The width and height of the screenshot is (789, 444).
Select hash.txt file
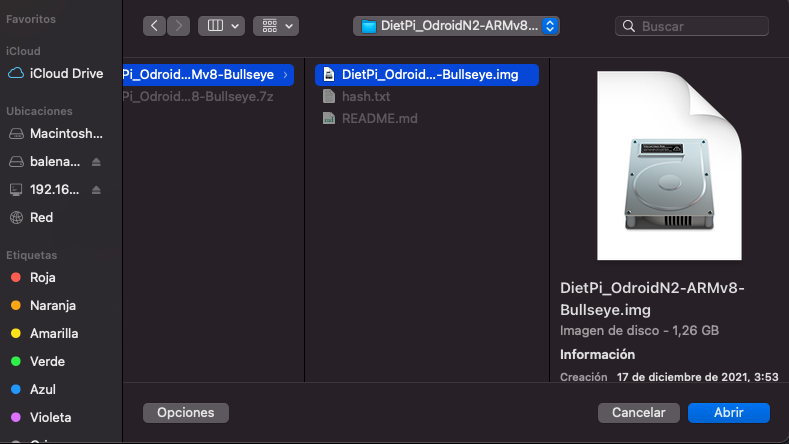click(365, 96)
